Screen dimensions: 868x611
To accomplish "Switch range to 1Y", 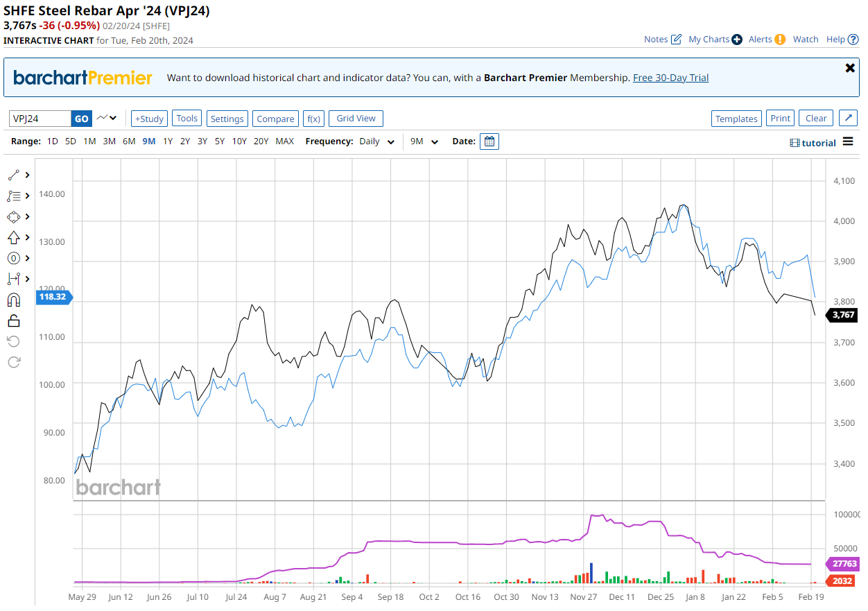I will coord(168,141).
